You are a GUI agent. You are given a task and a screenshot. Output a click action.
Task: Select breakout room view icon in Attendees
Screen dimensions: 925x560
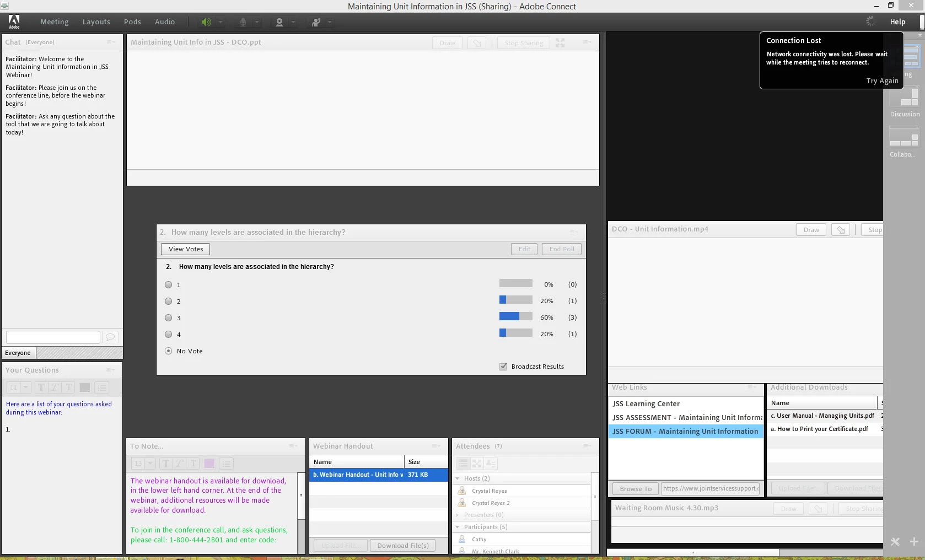477,464
